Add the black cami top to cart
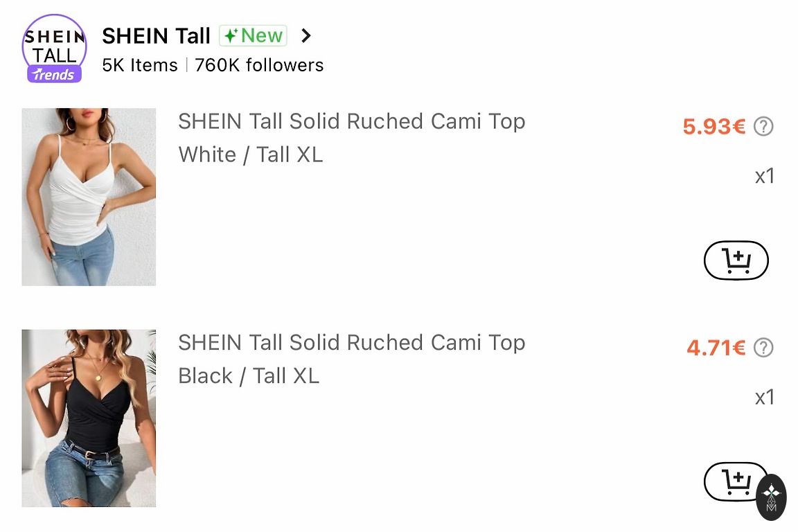This screenshot has height=532, width=798. [x=733, y=481]
